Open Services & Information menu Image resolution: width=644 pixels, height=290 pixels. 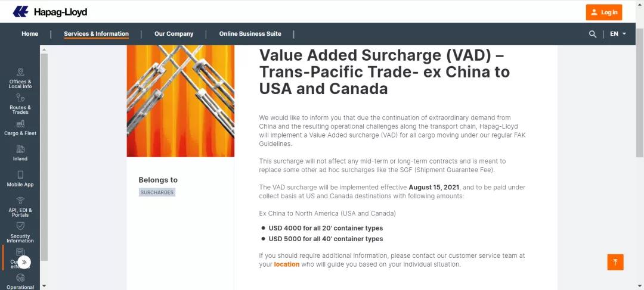point(96,34)
